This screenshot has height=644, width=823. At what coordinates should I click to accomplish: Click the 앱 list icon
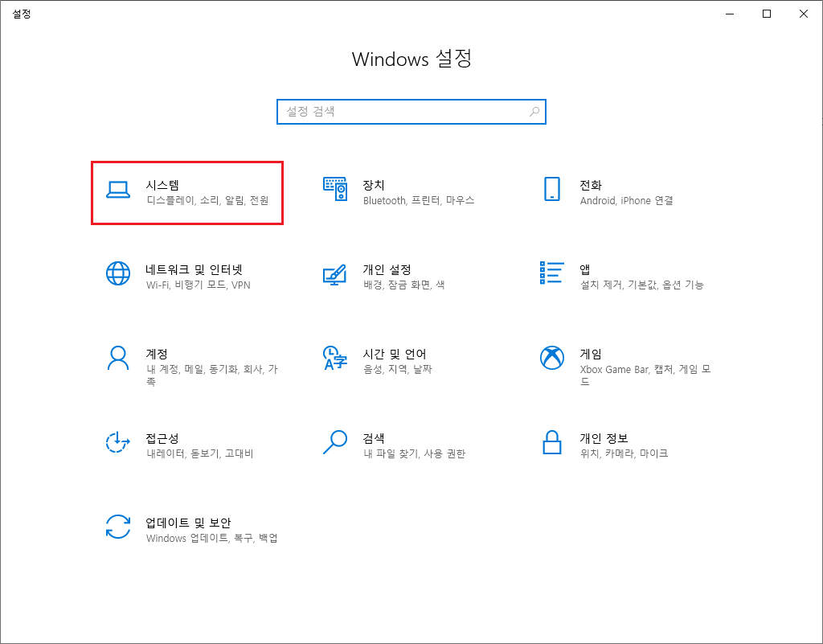click(551, 273)
